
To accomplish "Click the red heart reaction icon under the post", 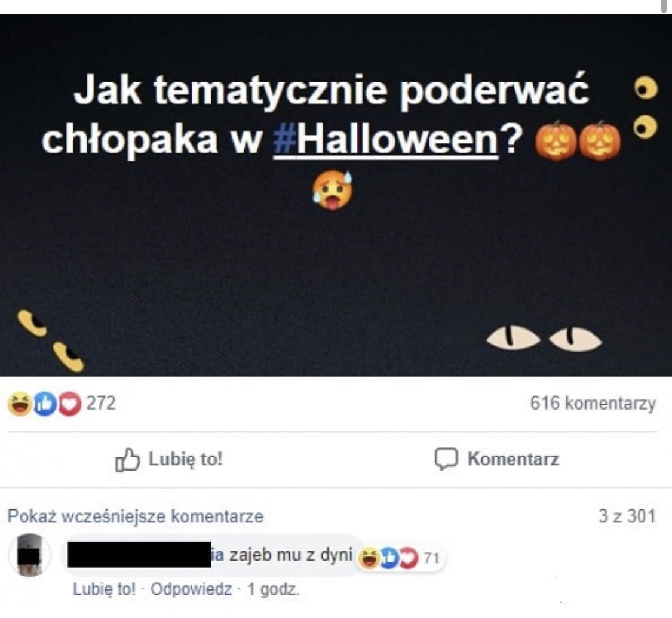I will 70,404.
